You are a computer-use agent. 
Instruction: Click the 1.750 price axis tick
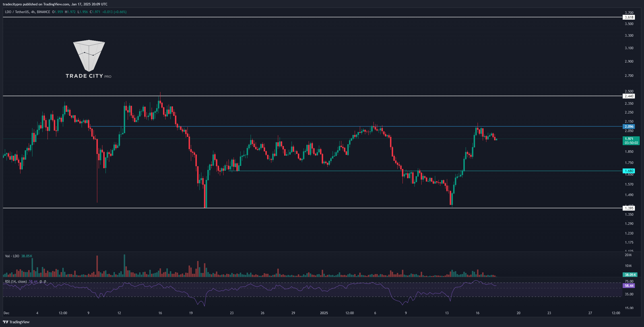click(629, 163)
